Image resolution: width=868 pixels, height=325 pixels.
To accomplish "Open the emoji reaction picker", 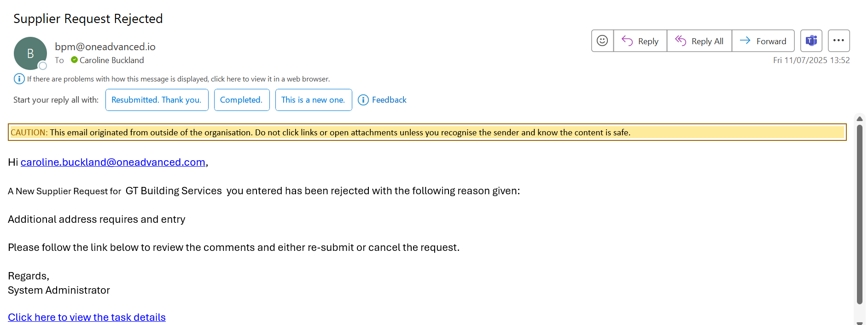I will tap(602, 41).
